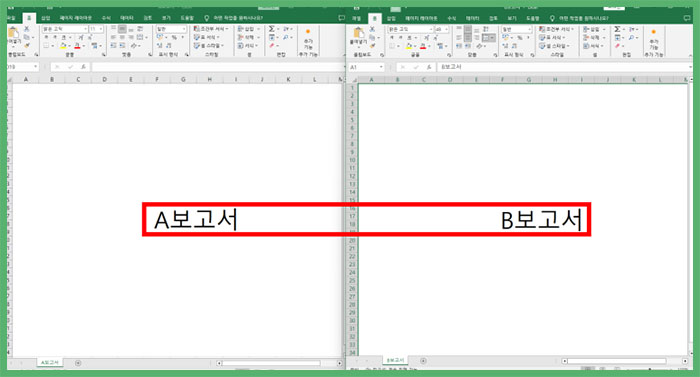Click the lightbulb Tell Me icon, left window
This screenshot has width=700, height=377.
coord(206,18)
